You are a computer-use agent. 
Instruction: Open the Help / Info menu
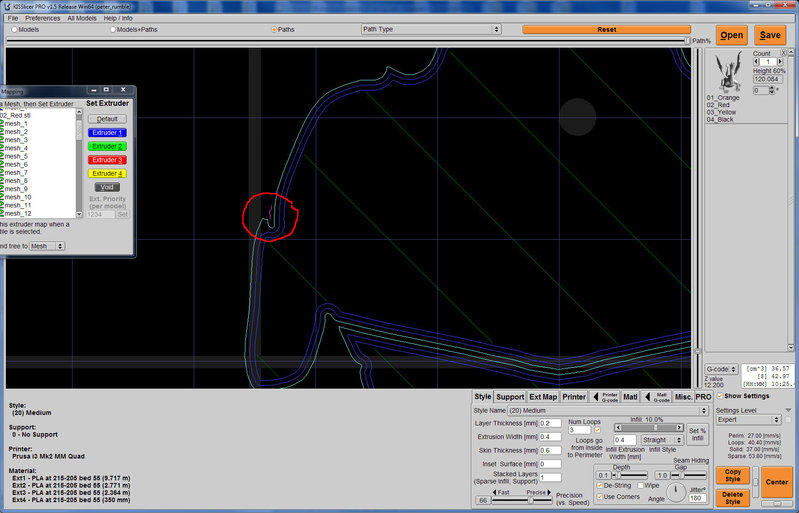118,18
